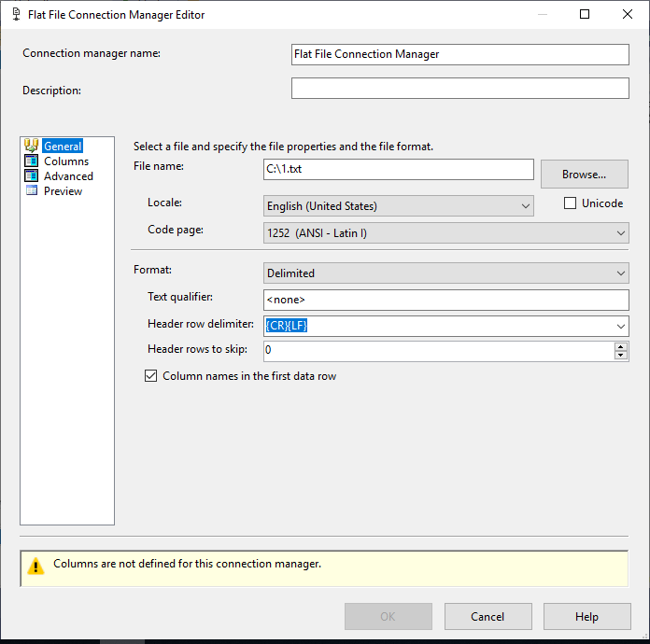Click the Advanced page icon

pos(32,176)
